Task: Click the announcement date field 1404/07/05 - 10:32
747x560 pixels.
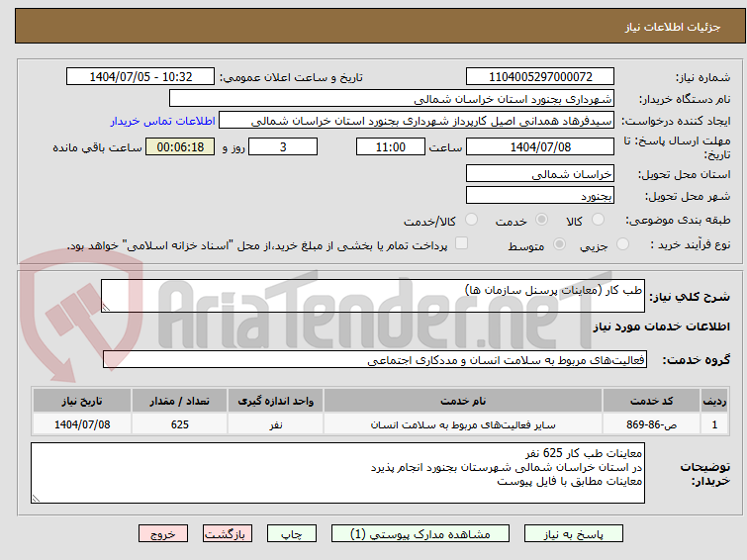Action: (x=140, y=77)
